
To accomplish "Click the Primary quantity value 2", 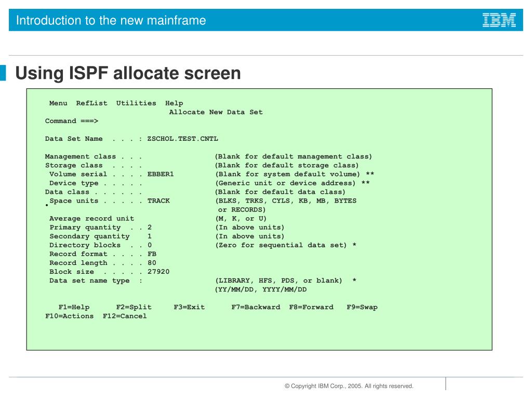I will click(x=150, y=228).
